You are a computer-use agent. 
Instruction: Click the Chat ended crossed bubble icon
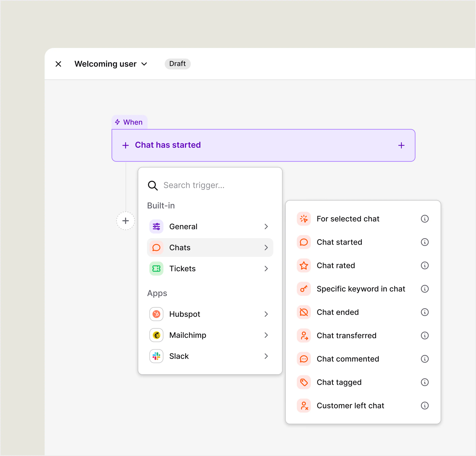pos(304,312)
